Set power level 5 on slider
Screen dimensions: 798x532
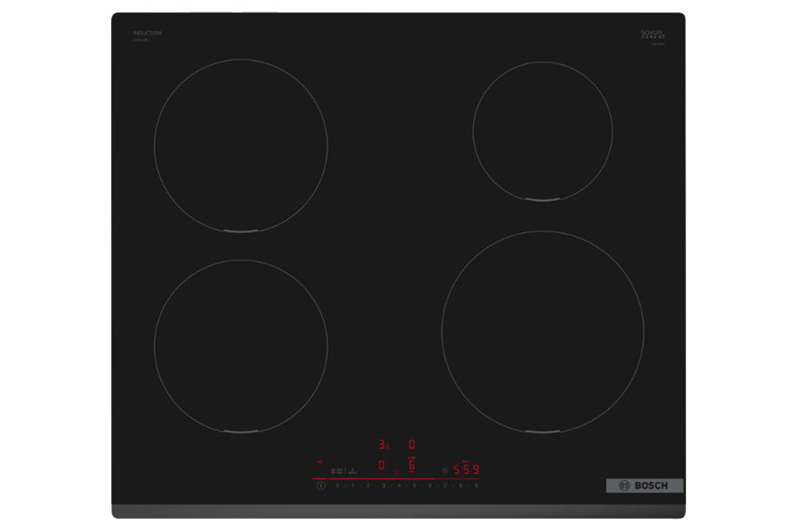point(415,486)
